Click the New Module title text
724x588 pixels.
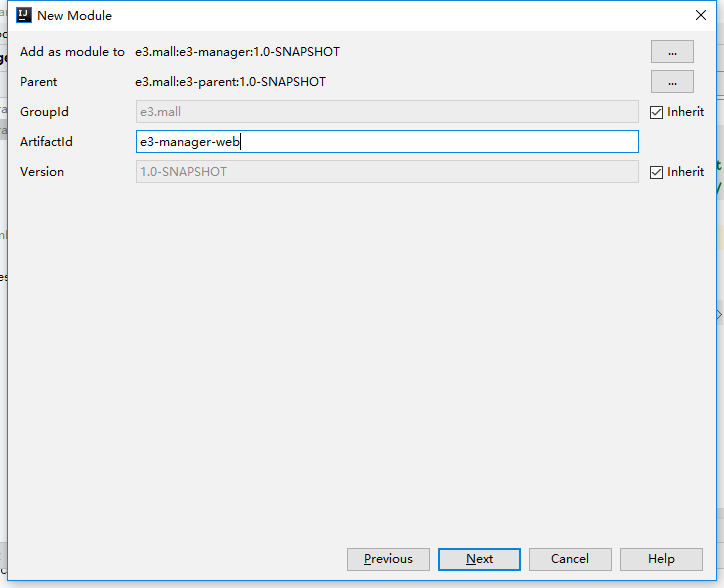point(74,16)
